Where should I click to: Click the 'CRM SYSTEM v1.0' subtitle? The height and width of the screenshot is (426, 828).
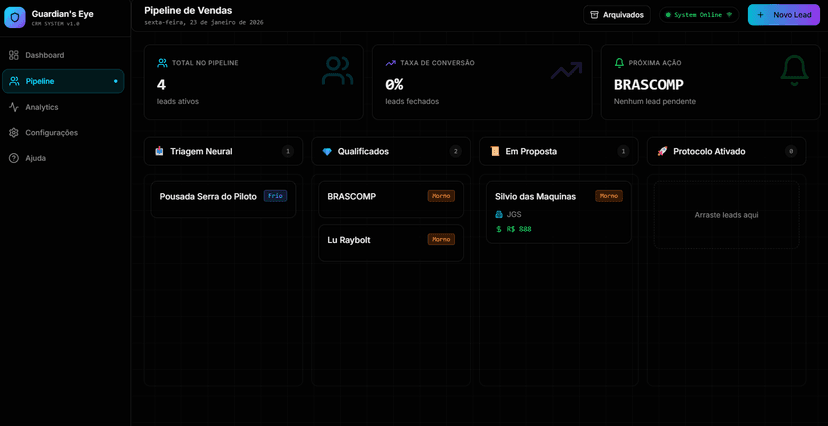click(x=55, y=24)
